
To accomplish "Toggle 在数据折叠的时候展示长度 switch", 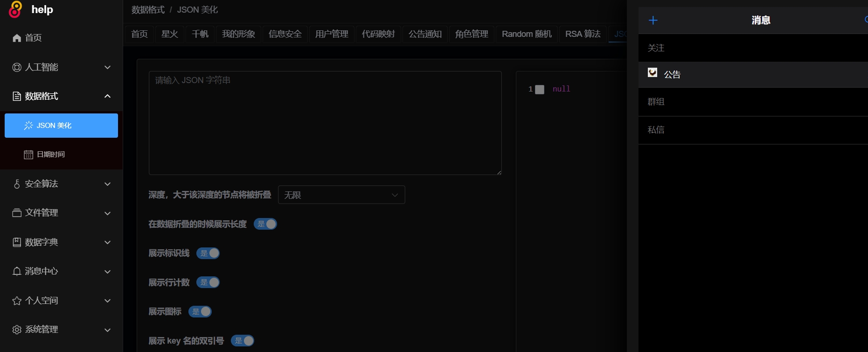I will pos(265,224).
